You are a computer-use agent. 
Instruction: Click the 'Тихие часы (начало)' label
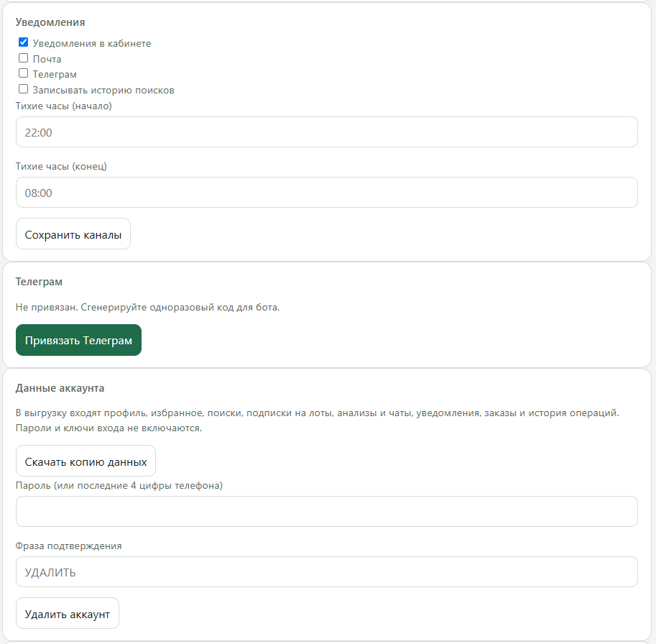pyautogui.click(x=64, y=106)
